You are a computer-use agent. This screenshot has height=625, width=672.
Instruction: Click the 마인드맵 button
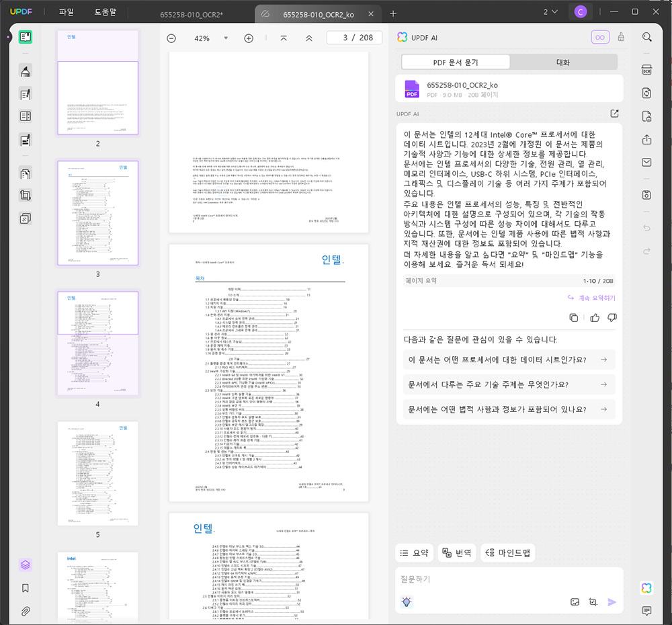[507, 553]
